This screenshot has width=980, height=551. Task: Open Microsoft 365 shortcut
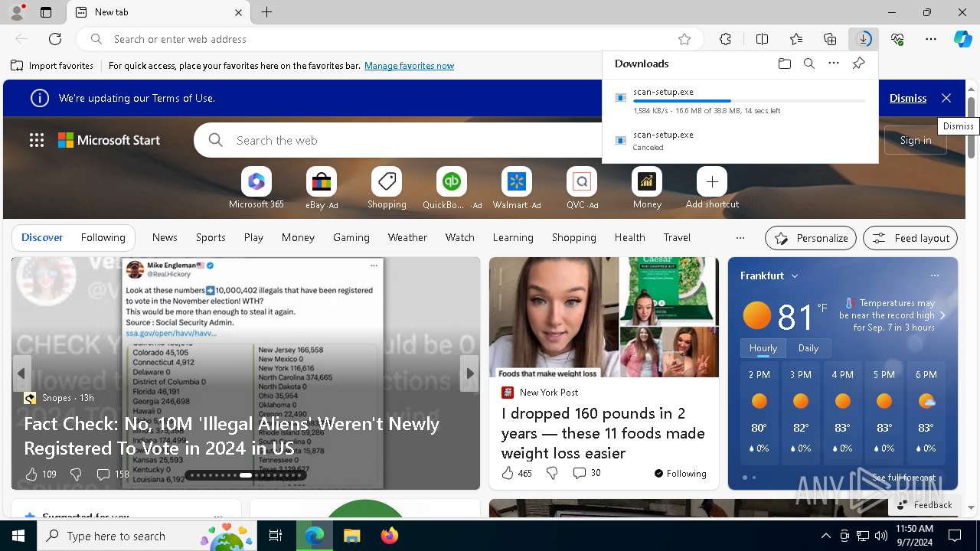click(256, 188)
